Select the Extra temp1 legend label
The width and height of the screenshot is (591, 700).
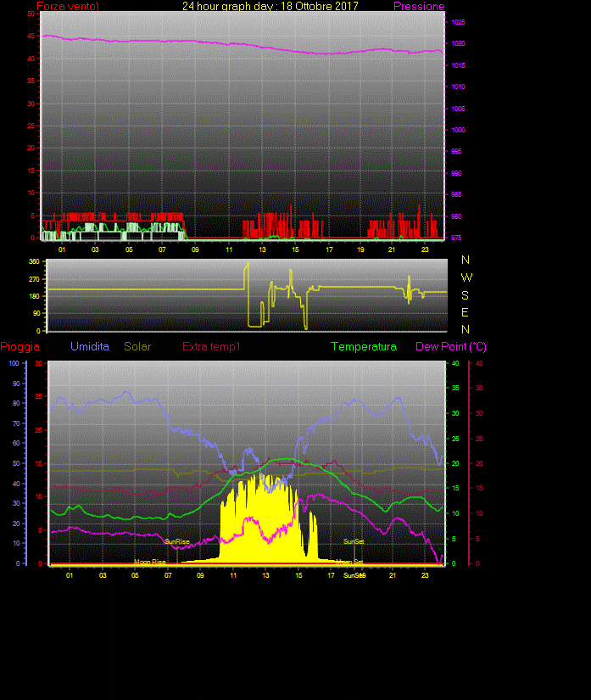212,347
